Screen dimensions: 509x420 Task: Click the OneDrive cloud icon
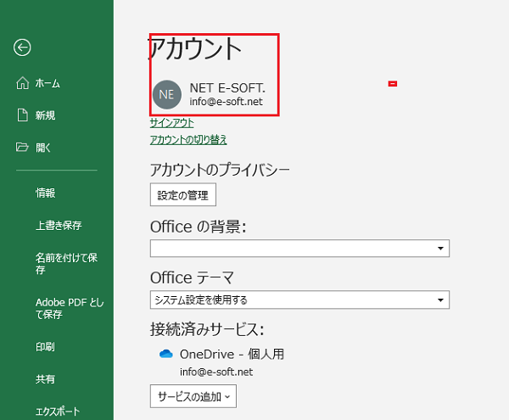166,354
